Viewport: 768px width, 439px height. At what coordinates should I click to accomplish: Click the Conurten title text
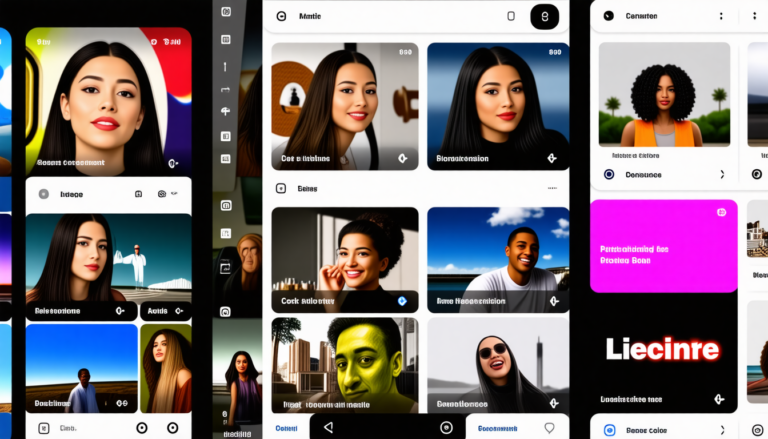641,16
